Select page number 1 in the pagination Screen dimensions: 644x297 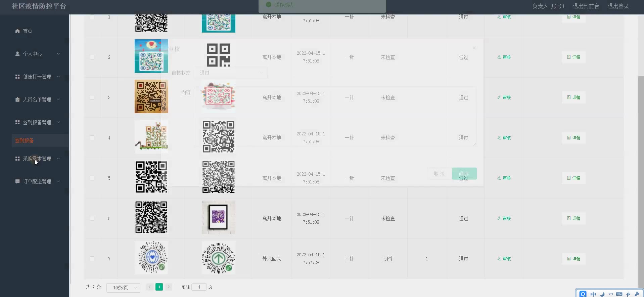coord(159,287)
